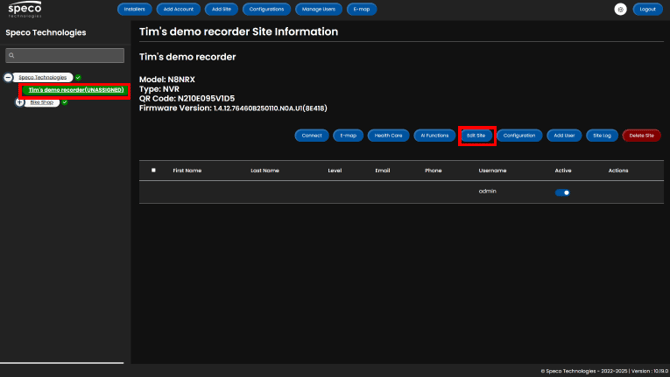The width and height of the screenshot is (670, 377).
Task: Open AI Functions
Action: [434, 135]
